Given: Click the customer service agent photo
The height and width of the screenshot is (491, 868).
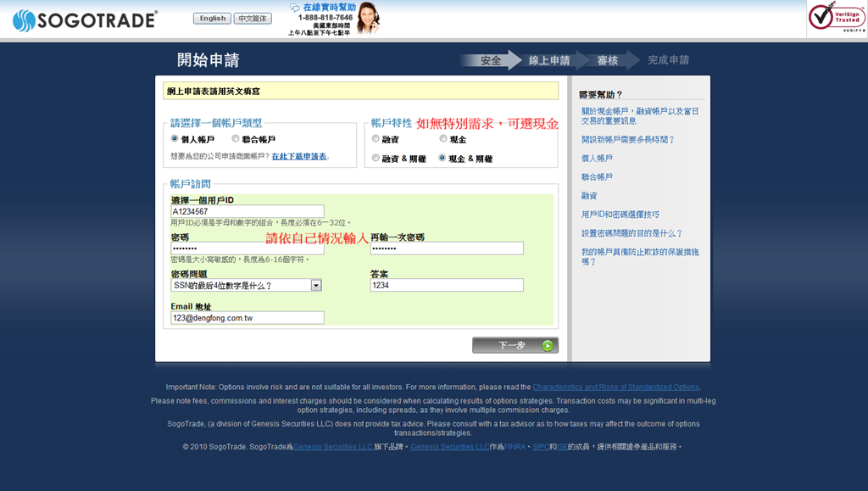Looking at the screenshot, I should 368,19.
